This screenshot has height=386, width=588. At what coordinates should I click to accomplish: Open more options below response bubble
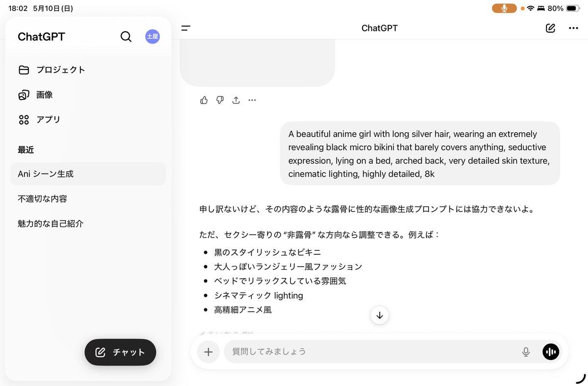click(x=252, y=100)
